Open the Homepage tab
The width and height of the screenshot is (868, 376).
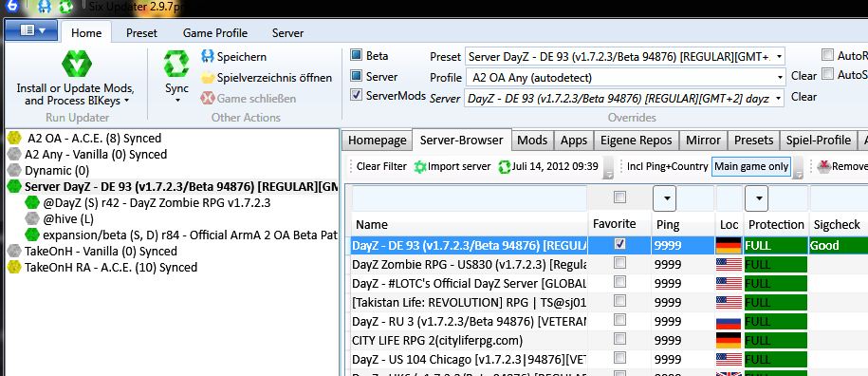377,141
